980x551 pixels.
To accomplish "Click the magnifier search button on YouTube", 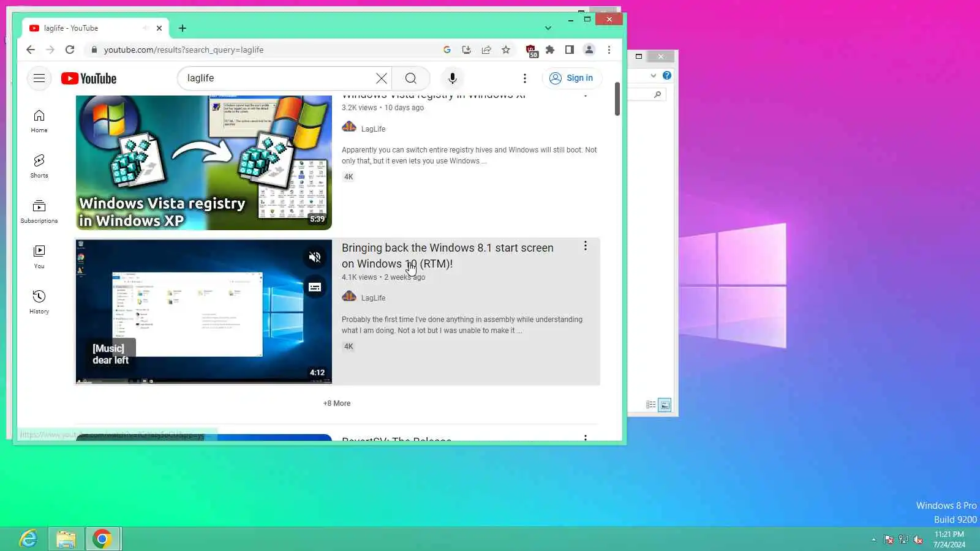I will (x=411, y=78).
